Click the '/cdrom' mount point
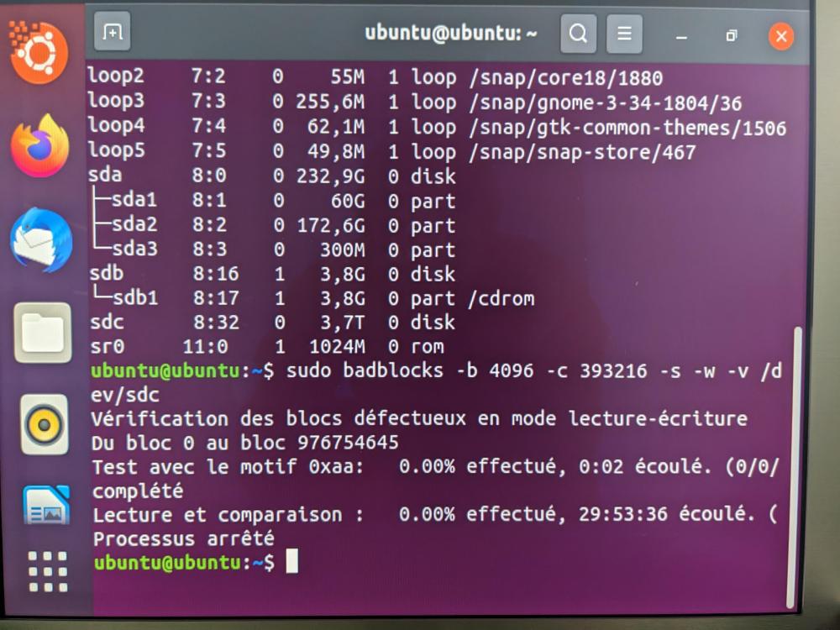The image size is (840, 630). pyautogui.click(x=502, y=299)
